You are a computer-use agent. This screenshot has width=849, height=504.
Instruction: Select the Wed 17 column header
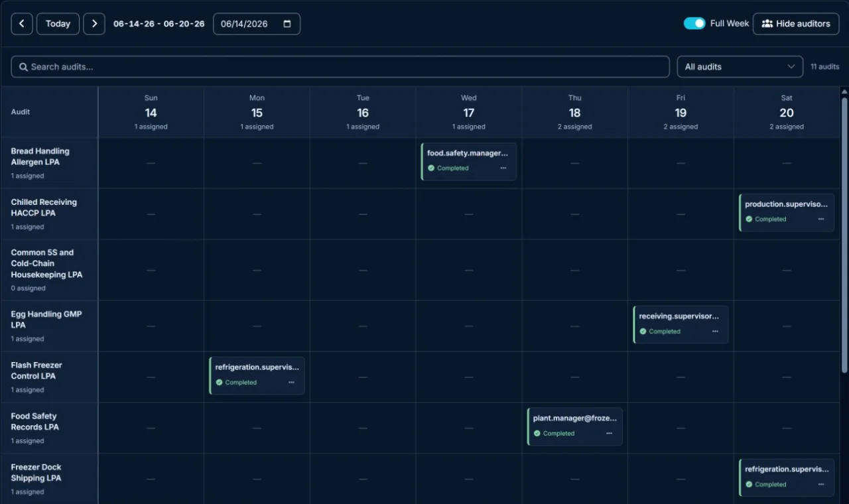pos(469,112)
